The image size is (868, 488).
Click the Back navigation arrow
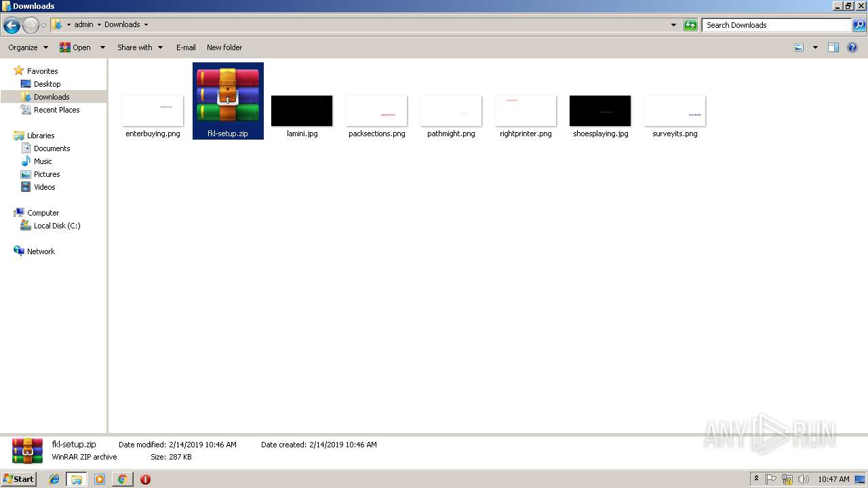[12, 26]
